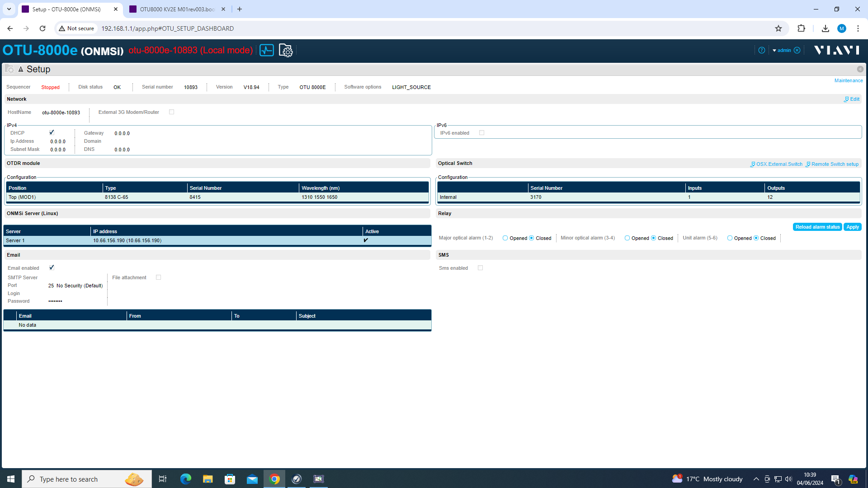The height and width of the screenshot is (488, 868).
Task: Open the Chrome extensions puzzle icon
Action: (801, 28)
